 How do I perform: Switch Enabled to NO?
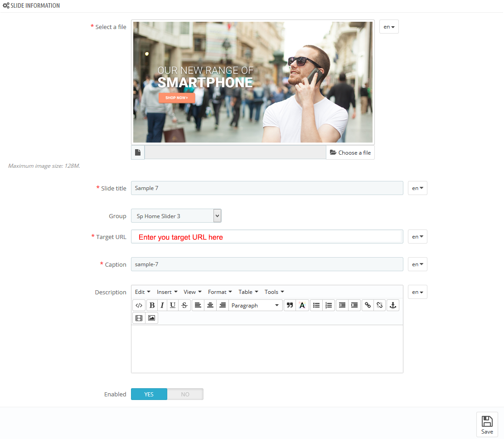pos(185,395)
